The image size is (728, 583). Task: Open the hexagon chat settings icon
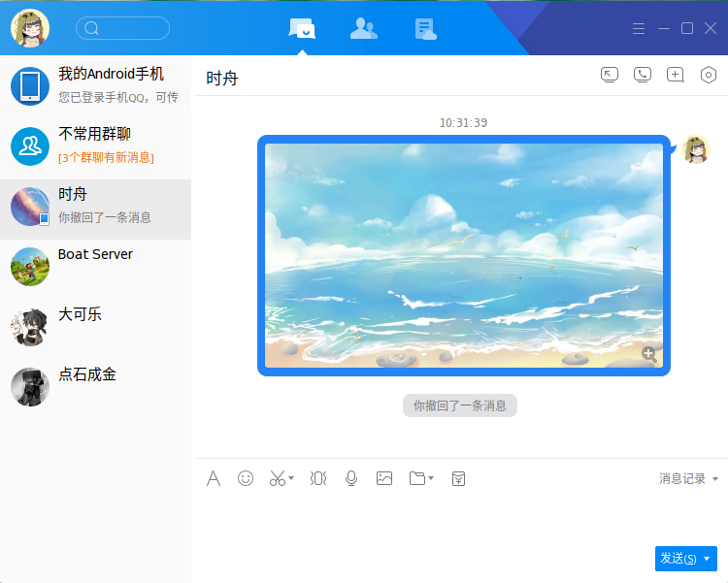(x=709, y=75)
